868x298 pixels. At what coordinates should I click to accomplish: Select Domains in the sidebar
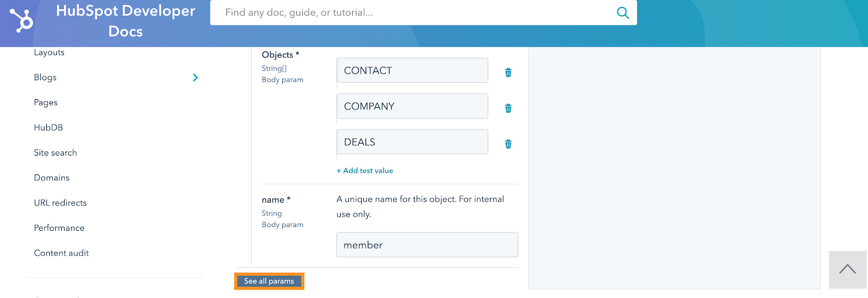[52, 178]
